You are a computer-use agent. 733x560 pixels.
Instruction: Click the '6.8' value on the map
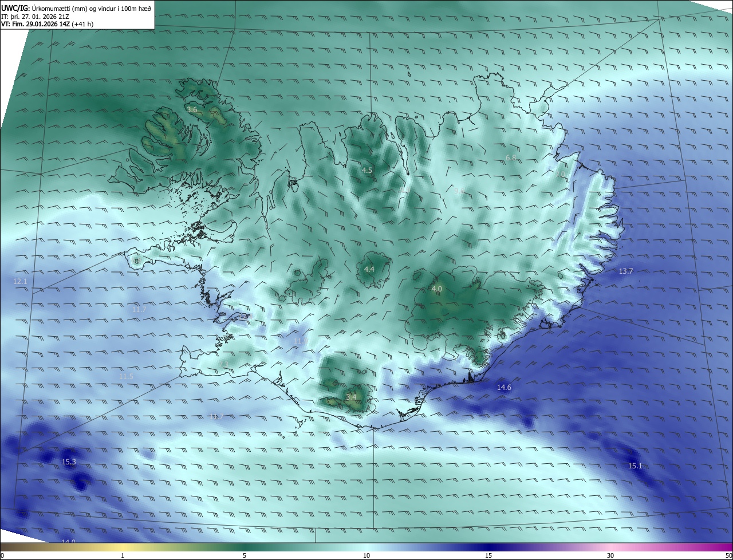(x=511, y=157)
